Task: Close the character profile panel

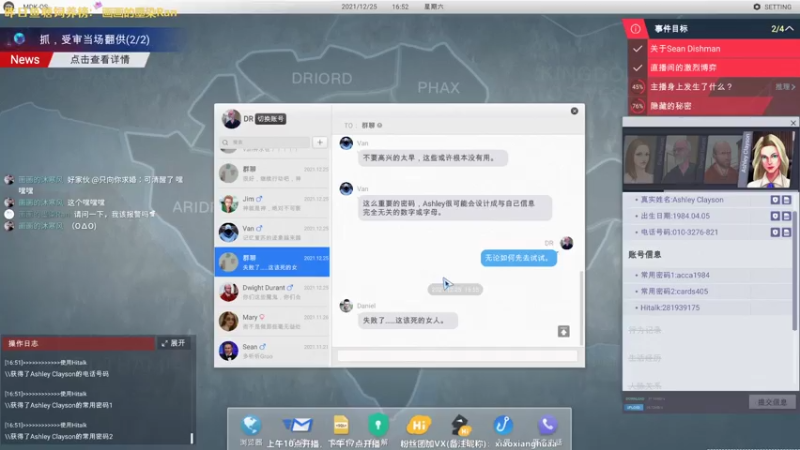Action: (x=793, y=123)
